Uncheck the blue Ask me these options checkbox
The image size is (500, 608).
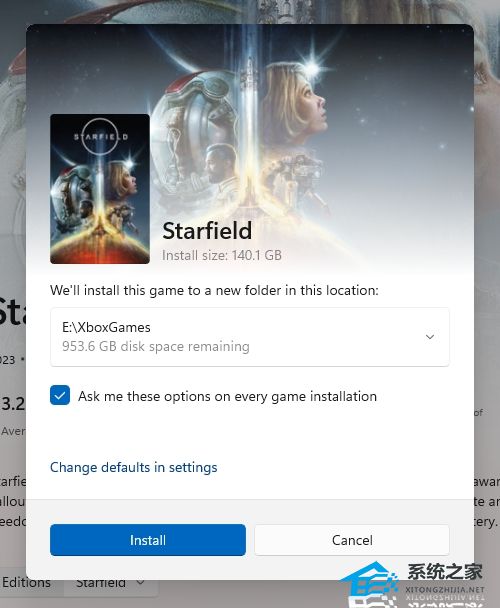click(x=60, y=395)
